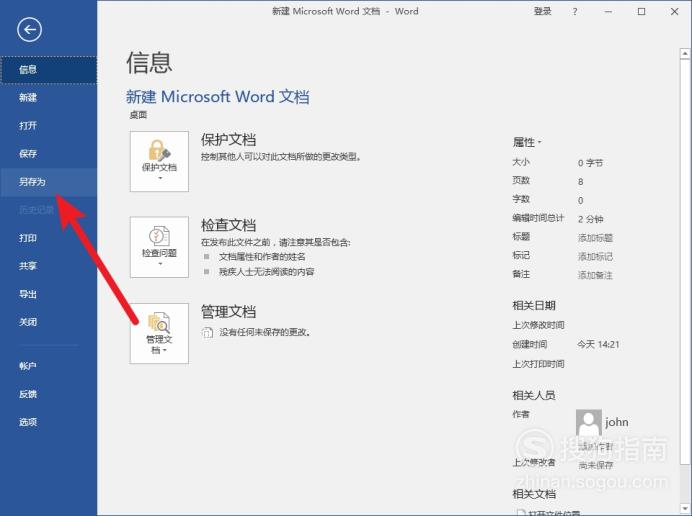Click the 添加标题 field

(x=595, y=238)
